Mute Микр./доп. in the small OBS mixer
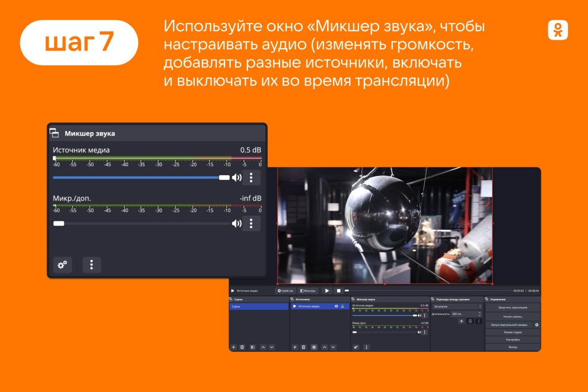588x392 pixels. [x=420, y=332]
